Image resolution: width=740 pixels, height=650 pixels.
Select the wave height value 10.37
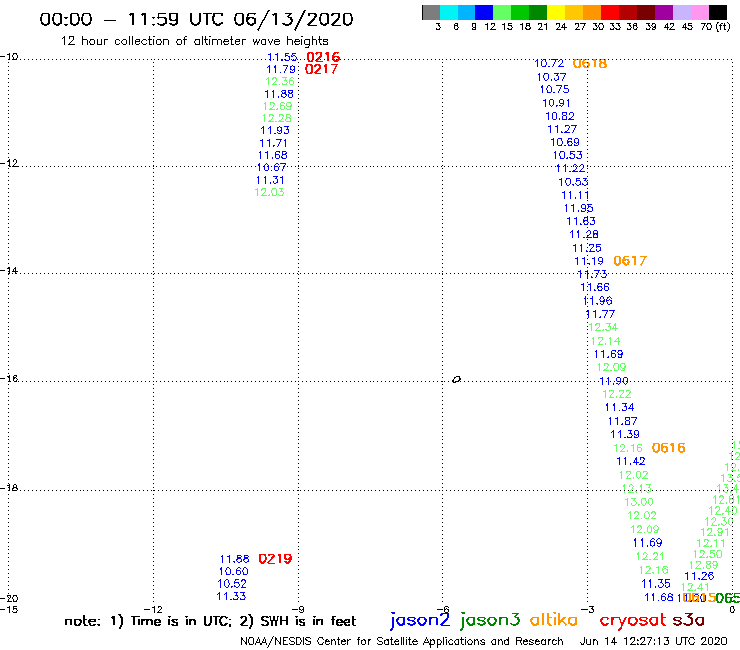551,77
